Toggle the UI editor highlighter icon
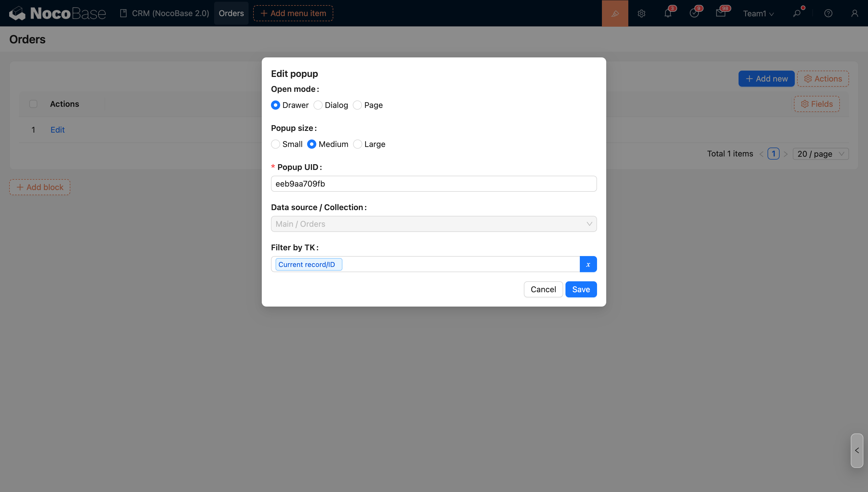This screenshot has height=492, width=868. 615,13
